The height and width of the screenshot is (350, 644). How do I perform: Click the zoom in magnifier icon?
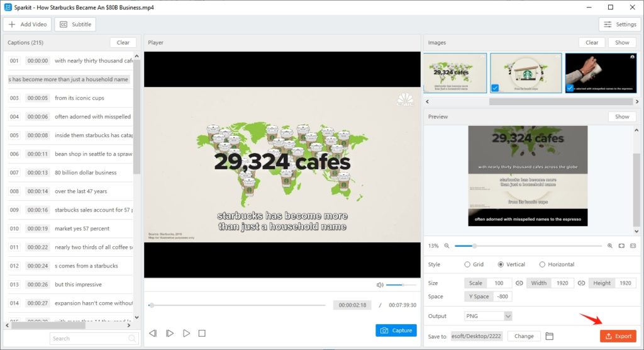point(610,246)
